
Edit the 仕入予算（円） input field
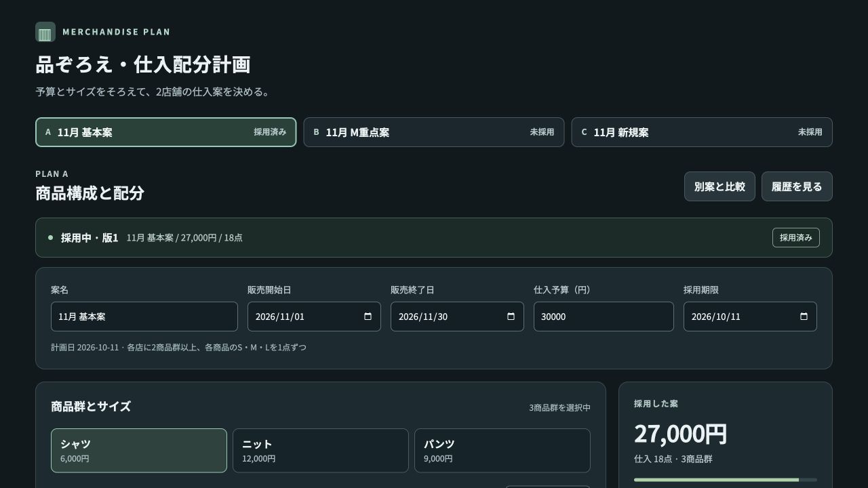pyautogui.click(x=604, y=317)
